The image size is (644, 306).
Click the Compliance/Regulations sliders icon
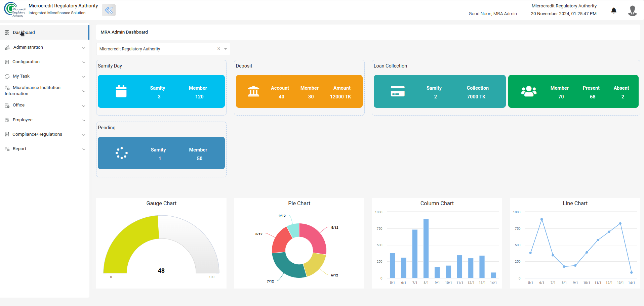[x=7, y=134]
